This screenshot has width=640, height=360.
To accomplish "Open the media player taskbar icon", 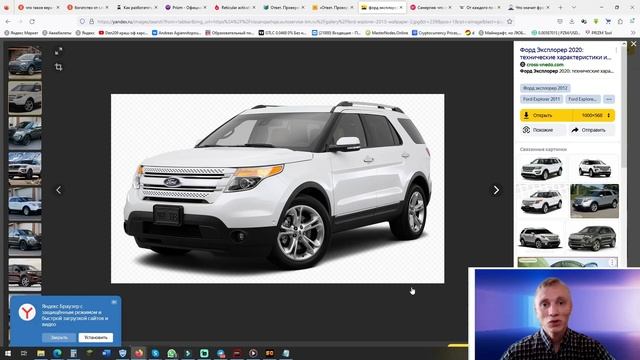I will pos(253,353).
